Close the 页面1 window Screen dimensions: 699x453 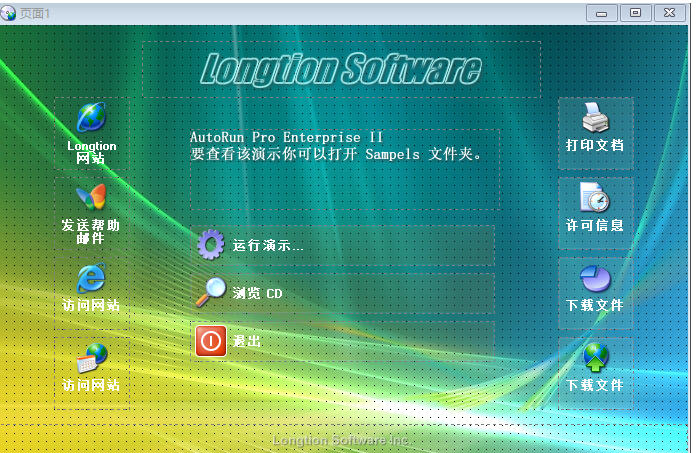click(x=669, y=13)
